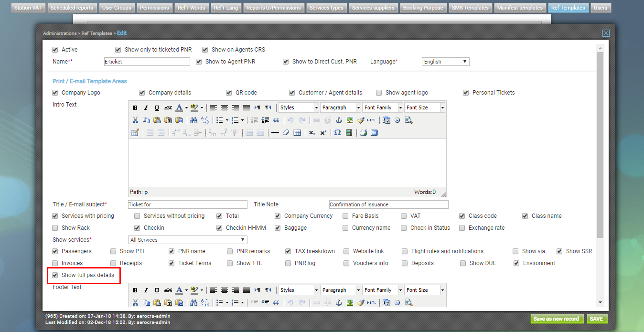Toggle the Baggage checkbox
Image resolution: width=644 pixels, height=332 pixels.
(278, 228)
